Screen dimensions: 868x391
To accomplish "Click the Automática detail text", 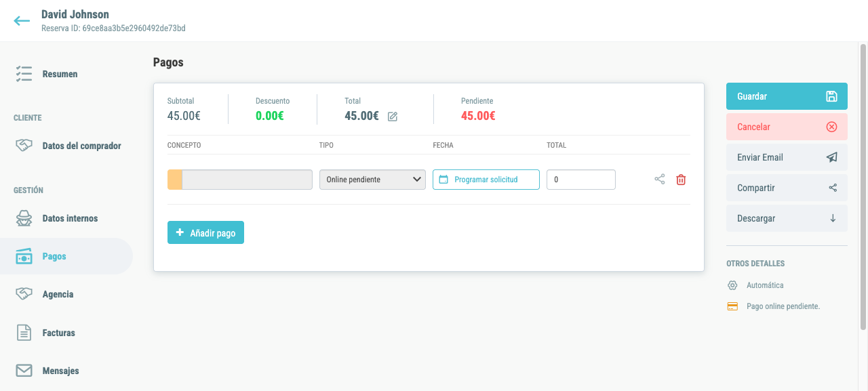I will [765, 285].
